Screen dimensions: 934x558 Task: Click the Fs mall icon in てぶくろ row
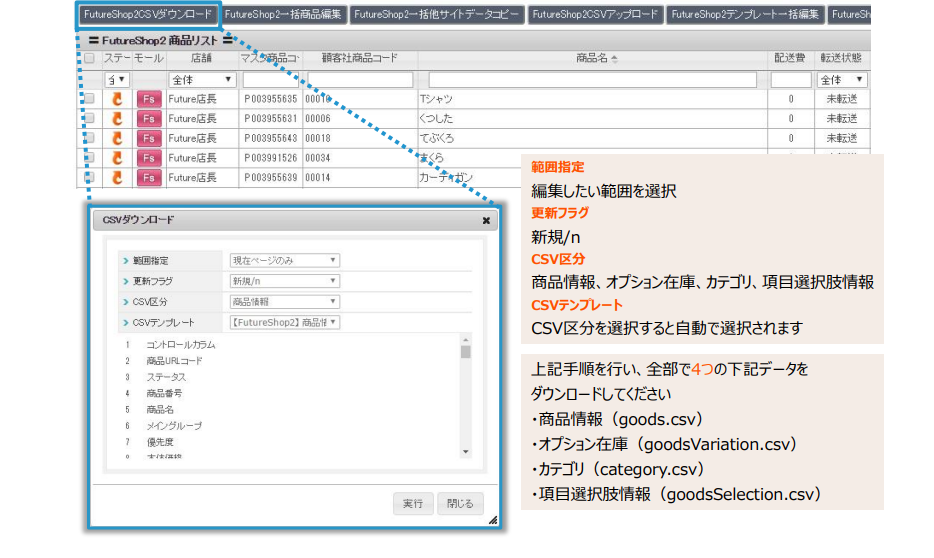(149, 138)
